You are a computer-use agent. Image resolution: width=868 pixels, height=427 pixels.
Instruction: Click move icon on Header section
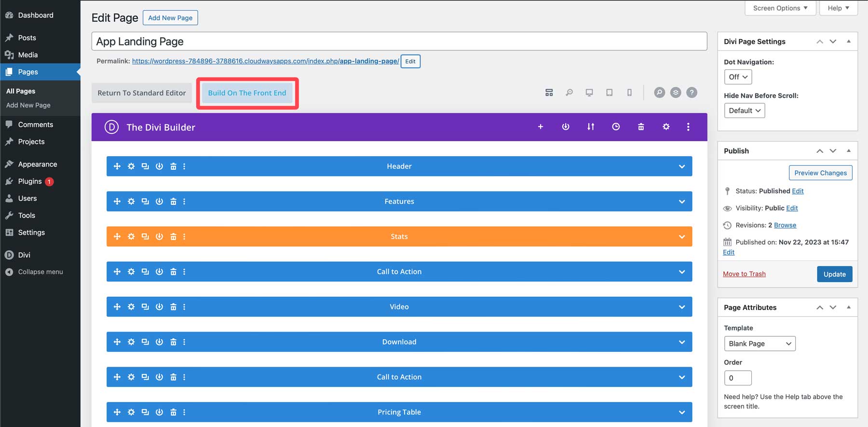tap(117, 166)
